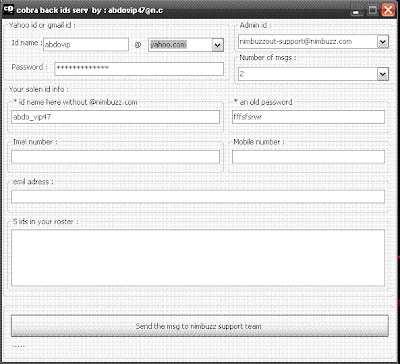Focus the Imei number input field
The height and width of the screenshot is (364, 400).
pos(115,157)
